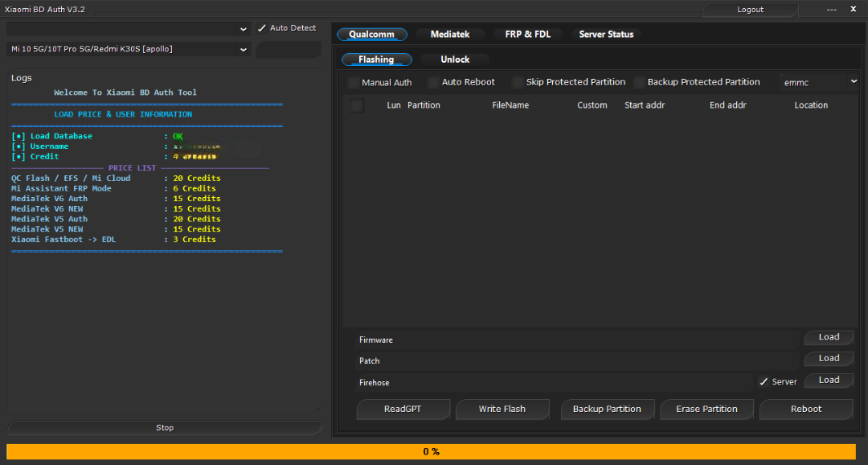The width and height of the screenshot is (868, 465).
Task: Switch to the Mediatek tab
Action: tap(450, 35)
